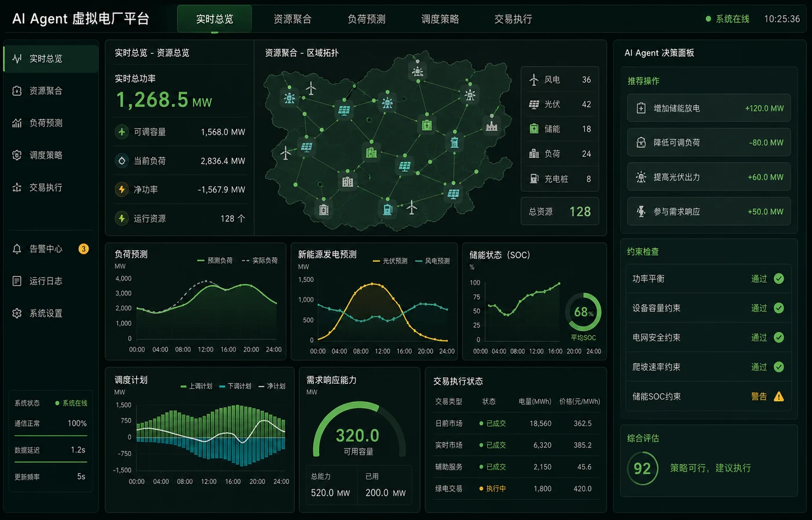Viewport: 812px width, 520px height.
Task: Click the 交易执行 sidebar icon
Action: pyautogui.click(x=17, y=187)
